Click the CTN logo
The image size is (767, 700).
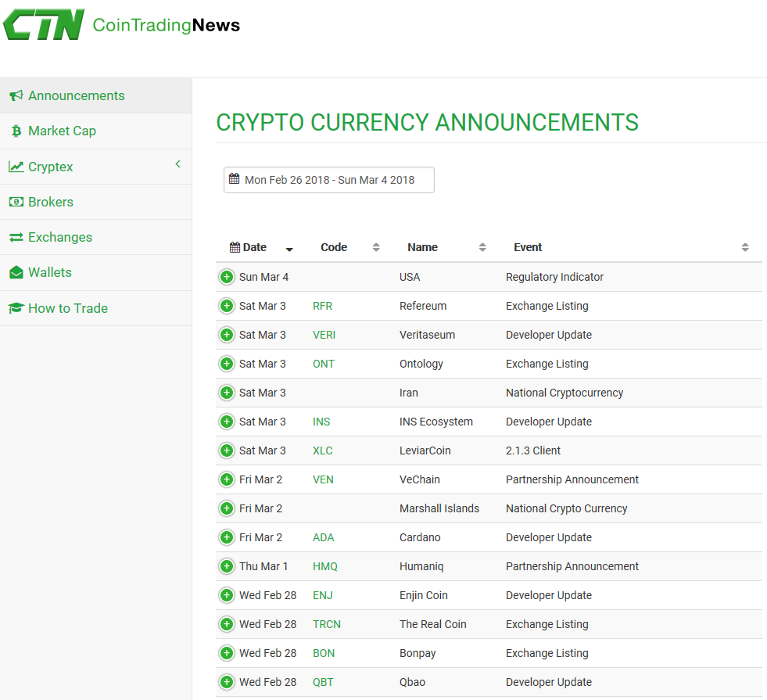44,24
